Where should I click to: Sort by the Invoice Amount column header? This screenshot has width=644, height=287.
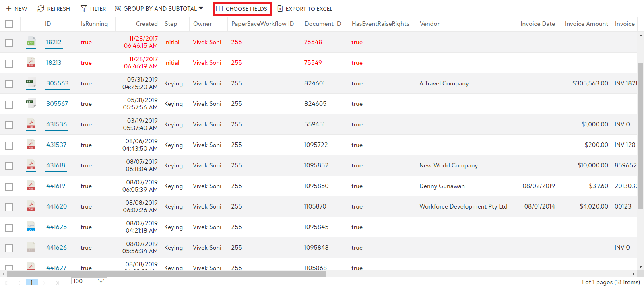pos(586,24)
